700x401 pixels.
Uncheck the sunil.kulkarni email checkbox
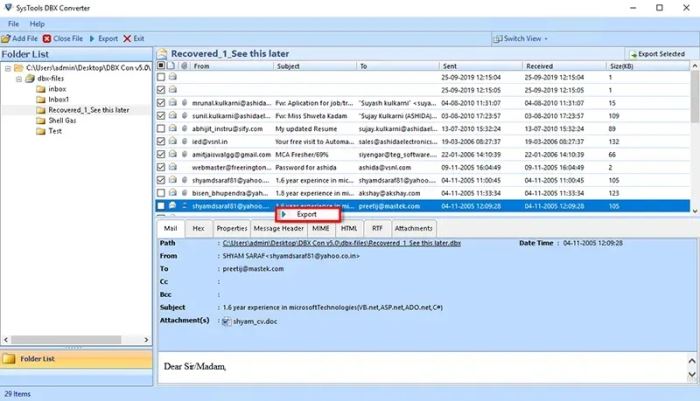pyautogui.click(x=161, y=116)
